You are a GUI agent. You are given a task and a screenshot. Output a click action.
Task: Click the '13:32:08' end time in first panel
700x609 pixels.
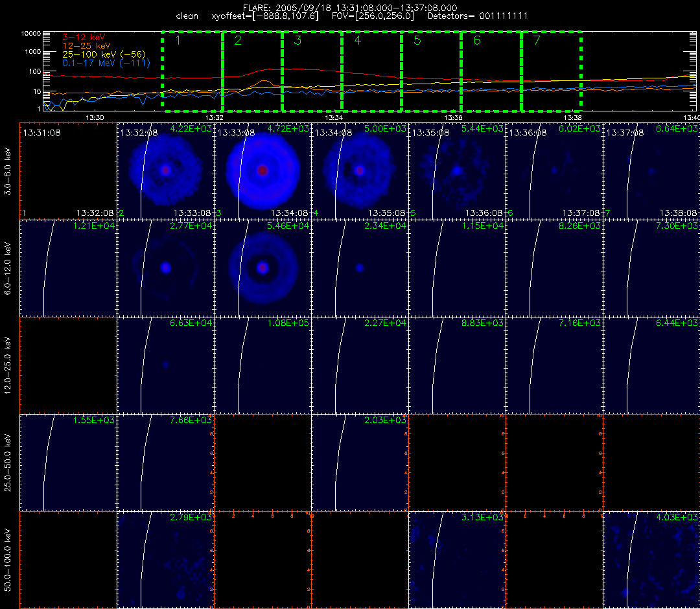(x=95, y=213)
